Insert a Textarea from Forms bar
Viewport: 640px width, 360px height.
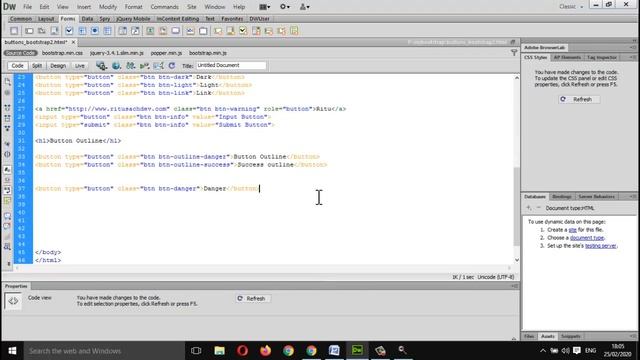54,31
